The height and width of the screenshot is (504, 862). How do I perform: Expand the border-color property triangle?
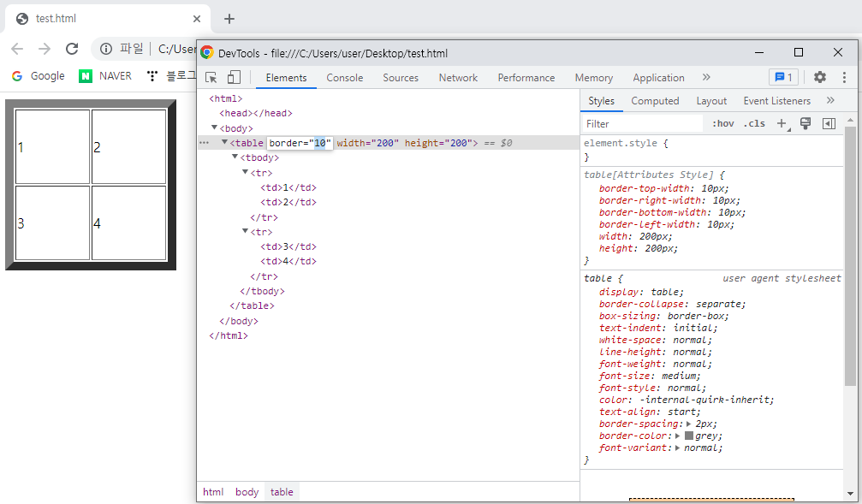coord(678,436)
